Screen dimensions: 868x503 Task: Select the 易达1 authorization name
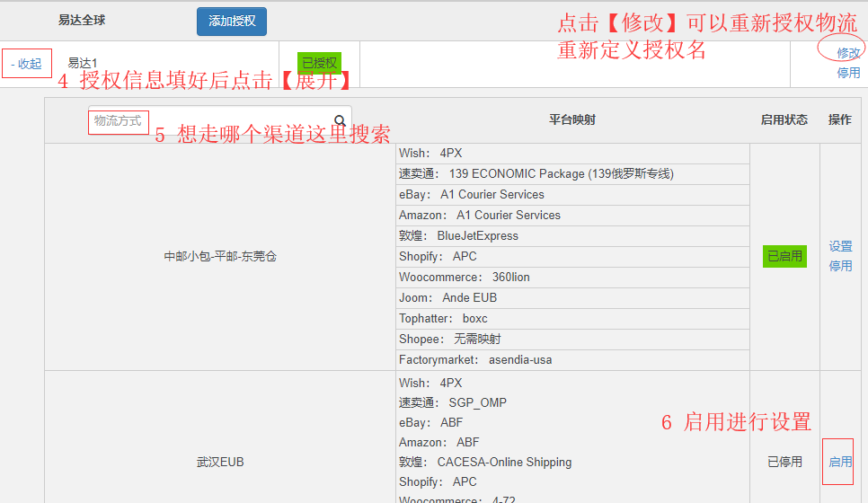tap(82, 63)
